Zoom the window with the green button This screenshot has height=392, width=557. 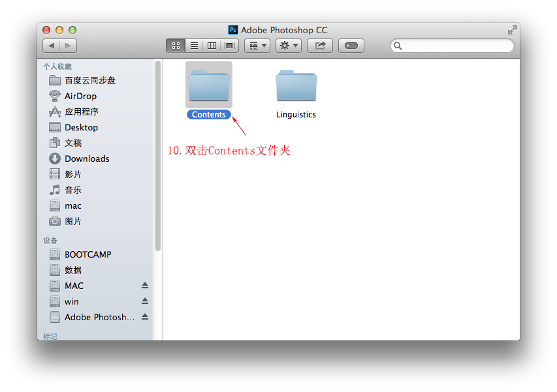tap(72, 30)
